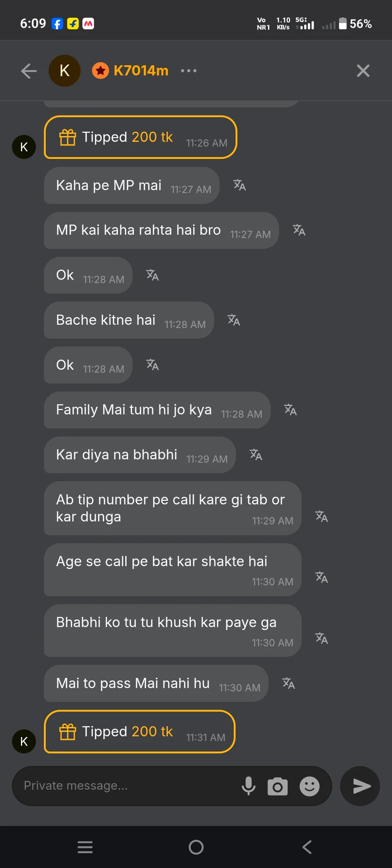This screenshot has height=868, width=392.
Task: Tap the Android home navigation button
Action: tap(196, 847)
